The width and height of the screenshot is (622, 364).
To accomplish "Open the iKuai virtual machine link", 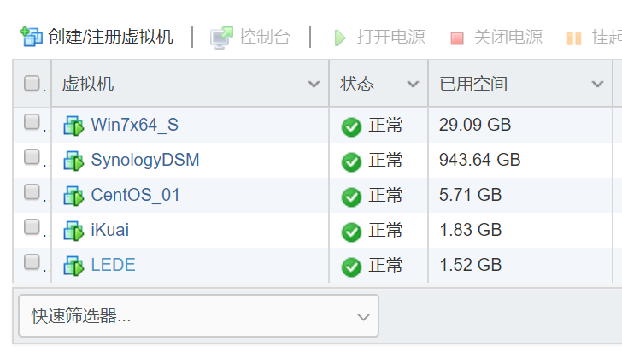I will 110,230.
